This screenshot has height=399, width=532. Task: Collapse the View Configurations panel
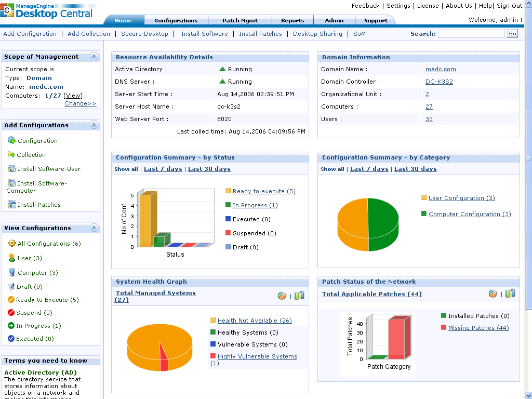[x=94, y=228]
